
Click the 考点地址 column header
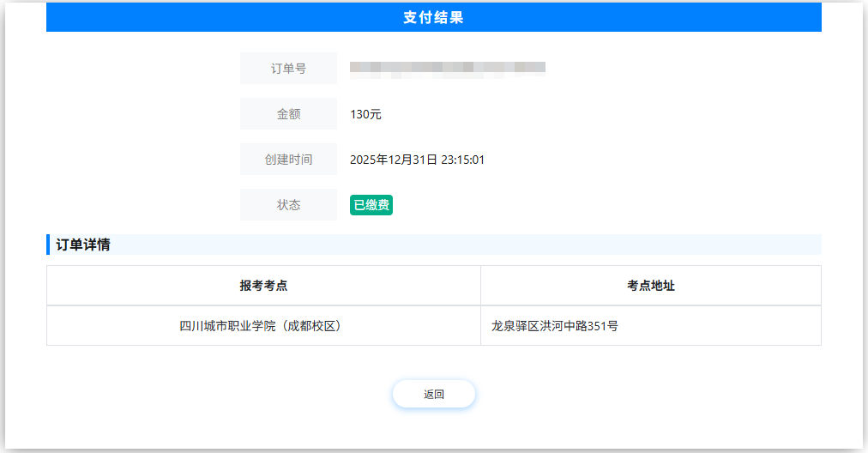pyautogui.click(x=650, y=286)
